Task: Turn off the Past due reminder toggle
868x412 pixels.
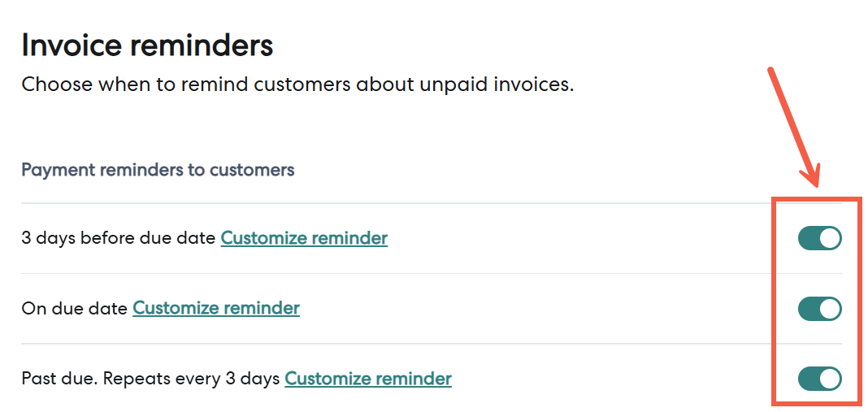Action: coord(819,379)
